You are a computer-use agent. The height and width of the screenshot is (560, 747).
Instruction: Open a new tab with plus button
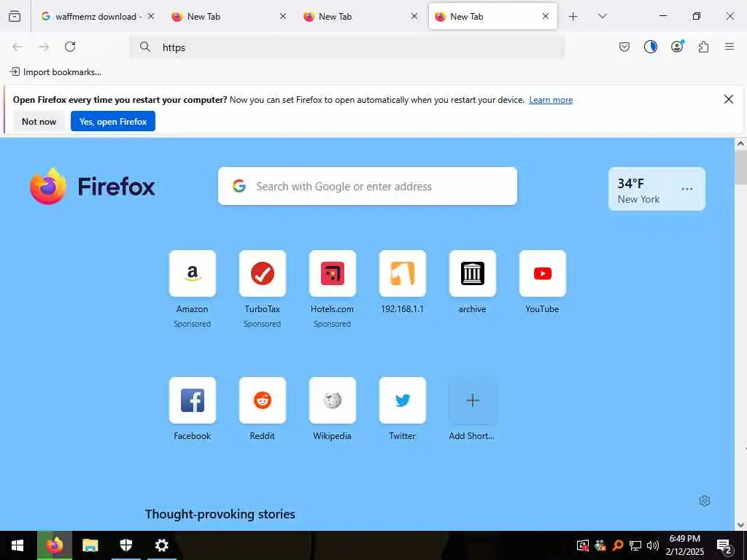point(573,17)
